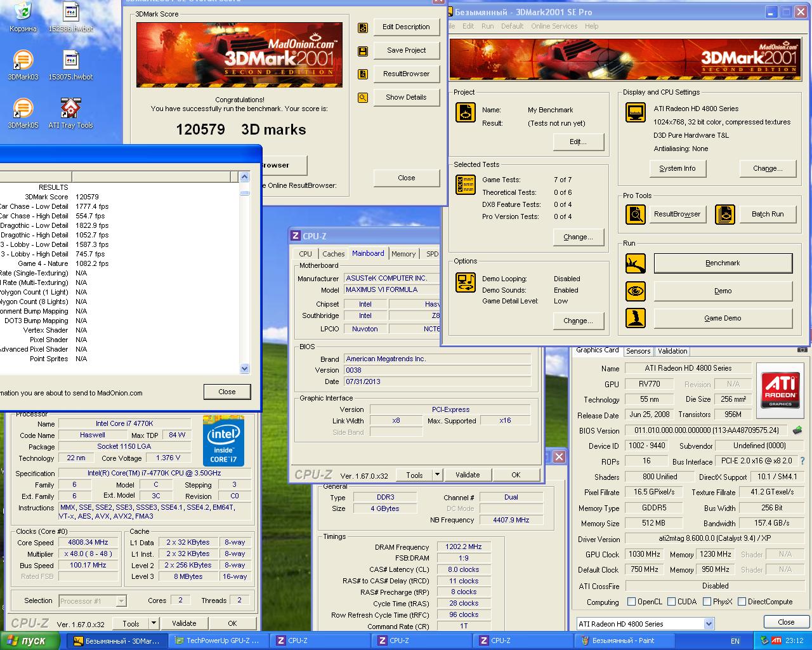Switch to the CPU tab in CPU-Z
The image size is (812, 650).
pyautogui.click(x=306, y=254)
